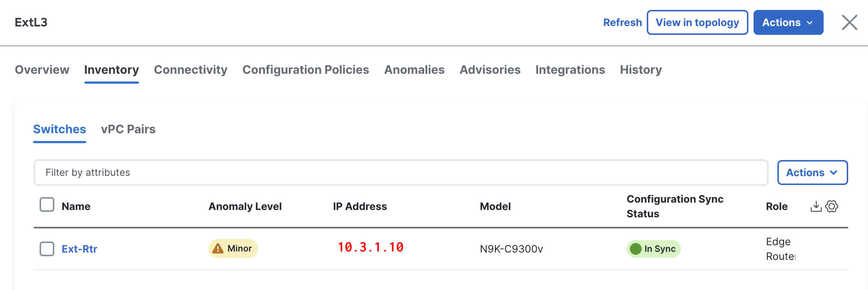Open the Connectivity tab
The width and height of the screenshot is (868, 290).
[x=190, y=70]
